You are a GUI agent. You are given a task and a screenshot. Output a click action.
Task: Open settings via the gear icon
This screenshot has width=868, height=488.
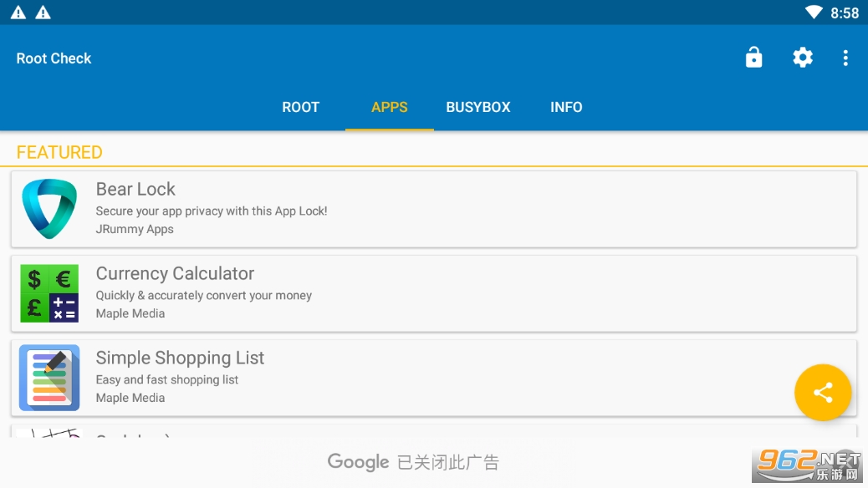click(803, 58)
